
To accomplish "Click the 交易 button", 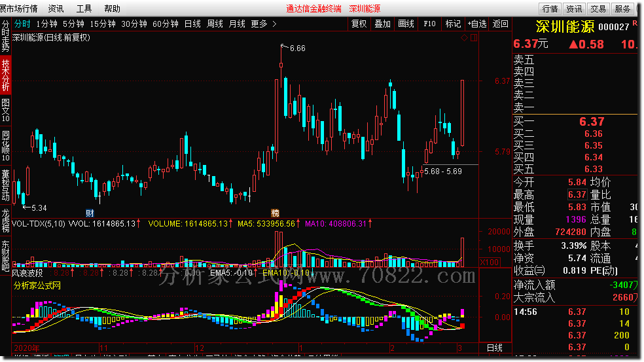I will [598, 9].
